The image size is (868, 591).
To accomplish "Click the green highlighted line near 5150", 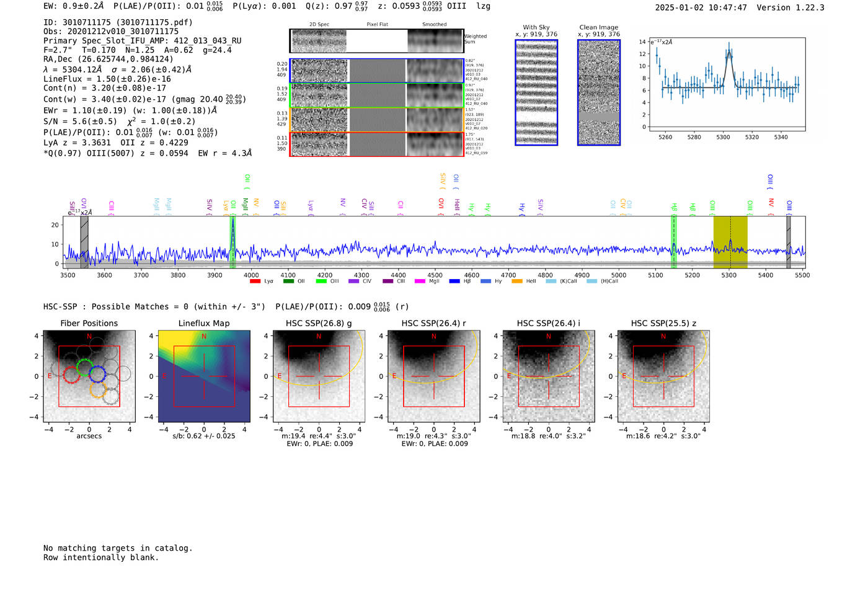I will [674, 242].
